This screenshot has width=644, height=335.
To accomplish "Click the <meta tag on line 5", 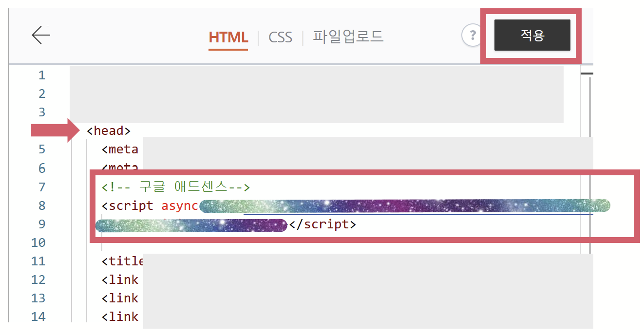I will (120, 149).
